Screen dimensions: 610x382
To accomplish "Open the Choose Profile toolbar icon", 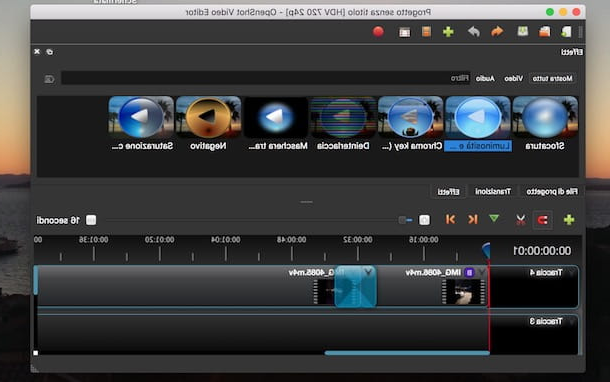I will tap(405, 32).
